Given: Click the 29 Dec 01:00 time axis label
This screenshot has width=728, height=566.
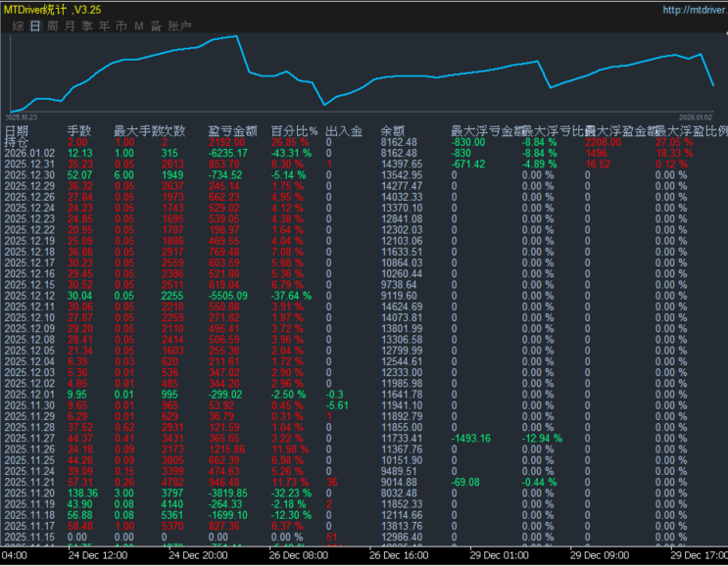Looking at the screenshot, I should (x=499, y=555).
